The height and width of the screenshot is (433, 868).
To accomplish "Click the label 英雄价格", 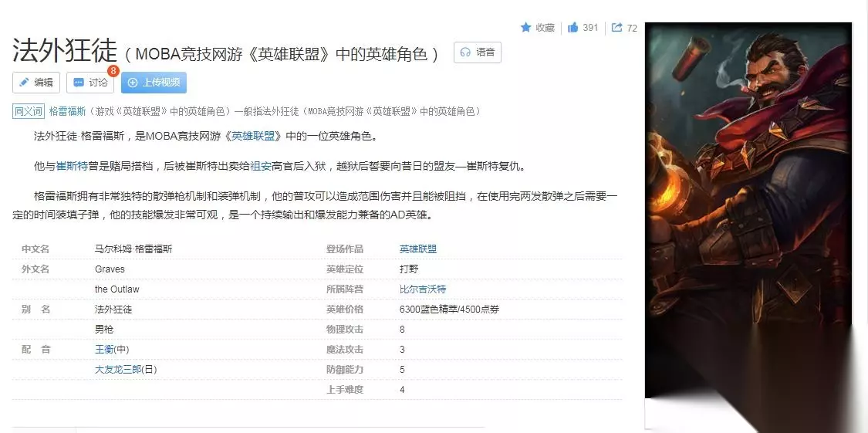I will pyautogui.click(x=345, y=309).
